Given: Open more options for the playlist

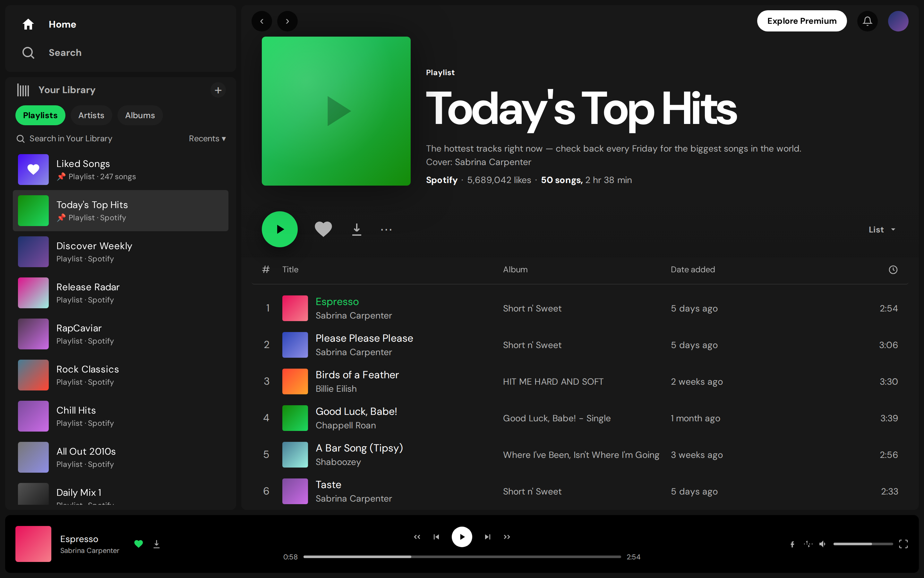Looking at the screenshot, I should pos(386,229).
